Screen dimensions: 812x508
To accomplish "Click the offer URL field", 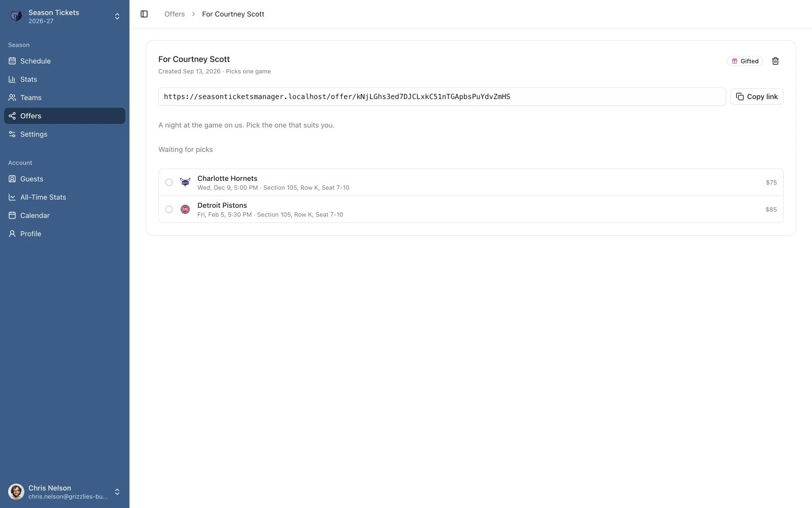I will pyautogui.click(x=442, y=97).
